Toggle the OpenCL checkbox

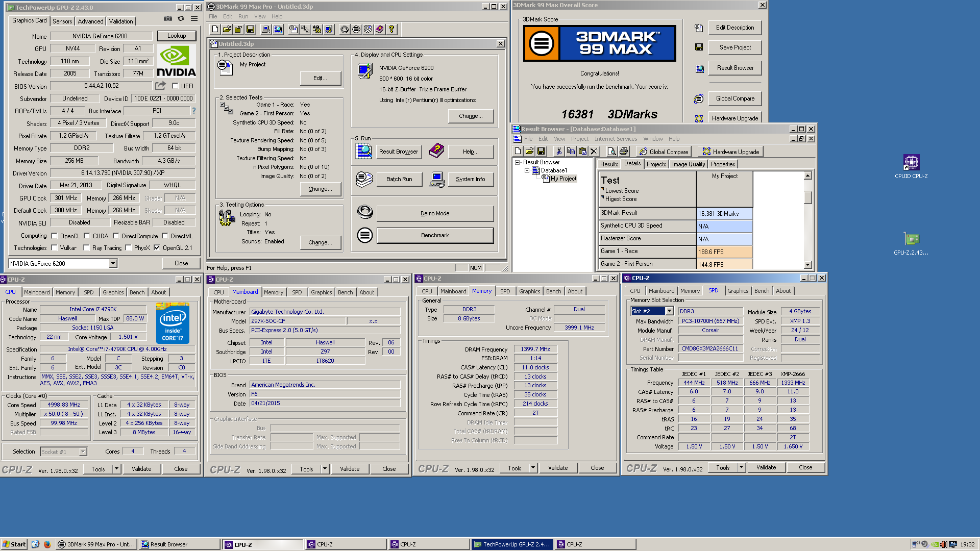54,236
